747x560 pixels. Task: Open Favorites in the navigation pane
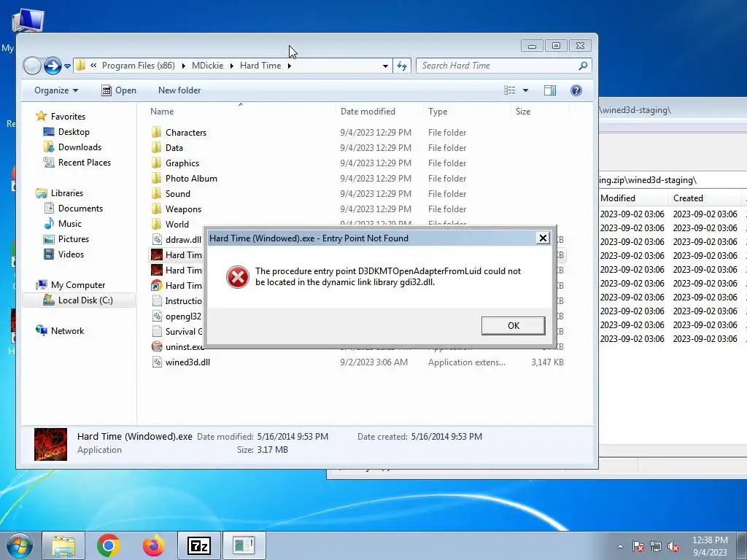point(68,116)
